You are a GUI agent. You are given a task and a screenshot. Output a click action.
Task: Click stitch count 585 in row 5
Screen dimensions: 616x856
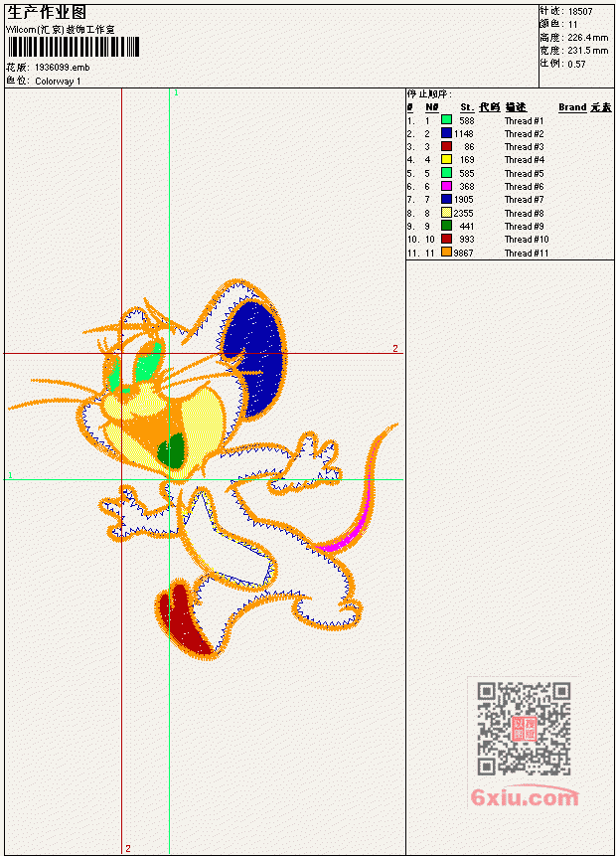click(x=467, y=174)
